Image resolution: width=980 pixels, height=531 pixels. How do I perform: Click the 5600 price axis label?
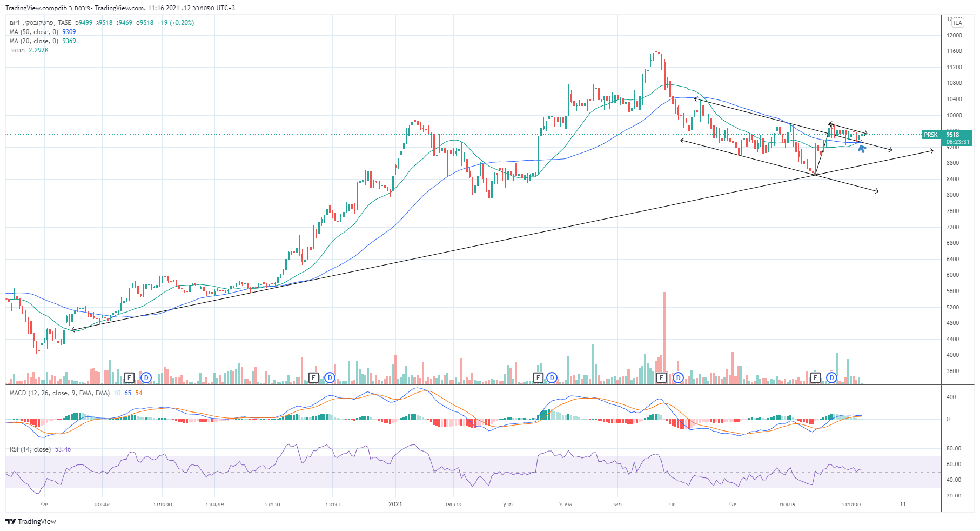(x=953, y=291)
